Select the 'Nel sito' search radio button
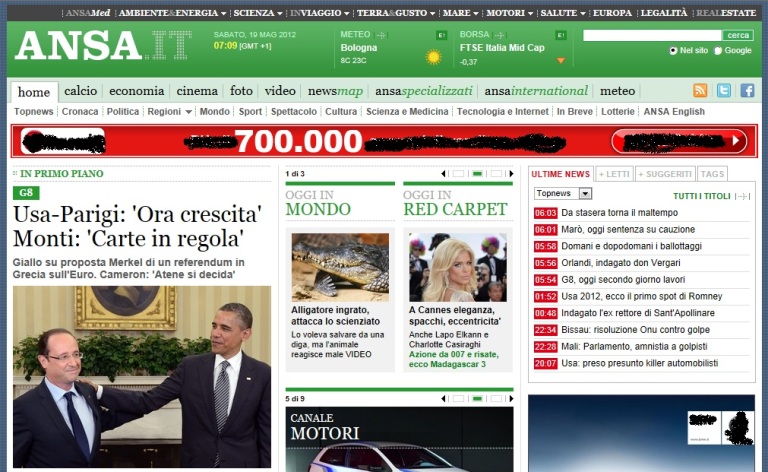 (x=673, y=50)
